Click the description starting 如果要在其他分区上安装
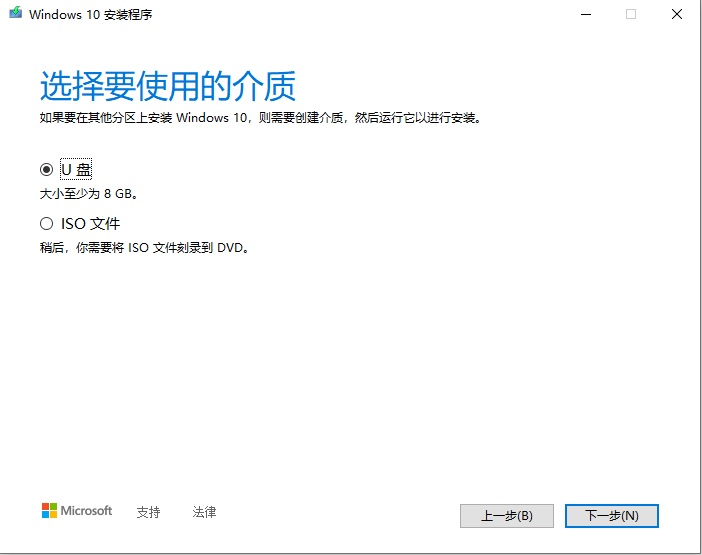The width and height of the screenshot is (702, 555). point(261,118)
